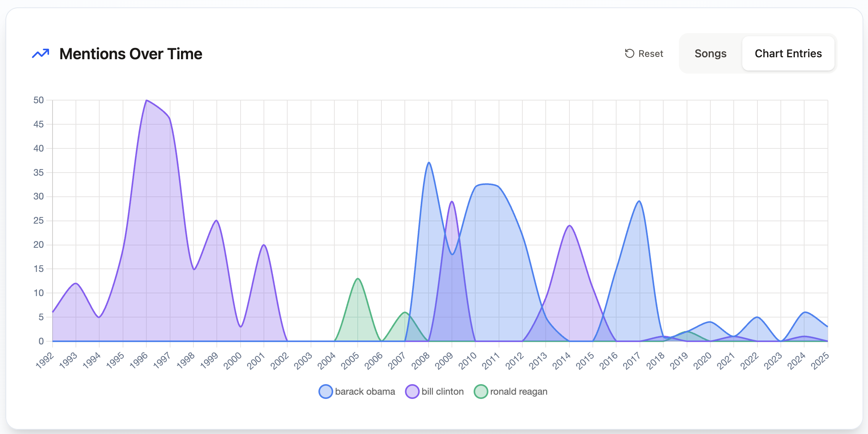Click the ronald reagan legend label
The image size is (868, 434).
(518, 392)
